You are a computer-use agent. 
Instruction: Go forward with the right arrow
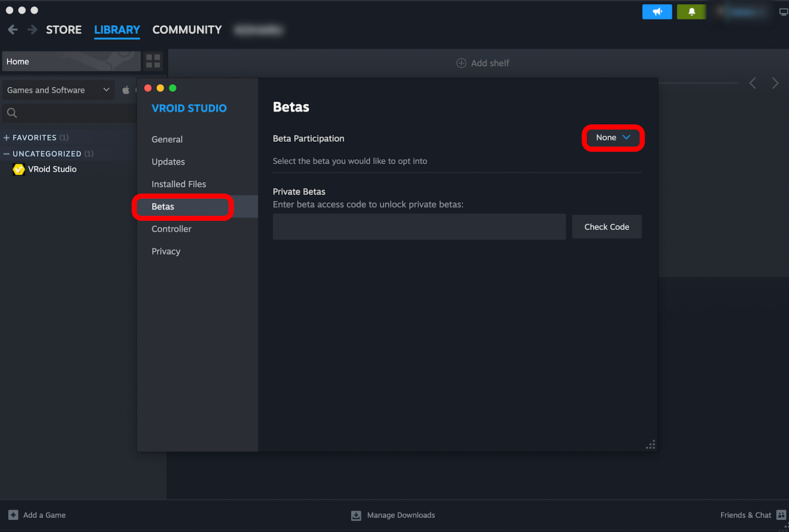click(32, 30)
